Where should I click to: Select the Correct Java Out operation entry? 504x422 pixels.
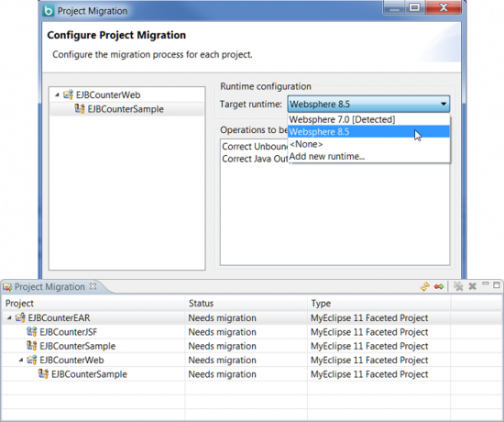point(255,159)
